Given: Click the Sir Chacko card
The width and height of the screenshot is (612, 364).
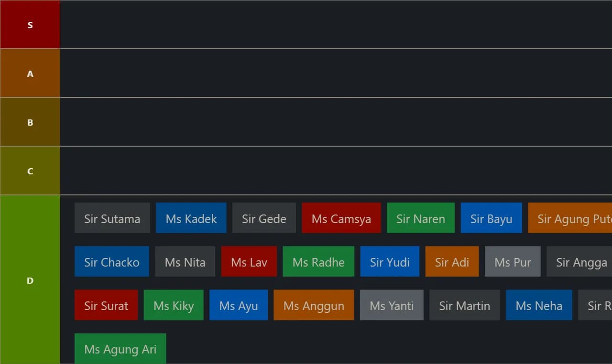Looking at the screenshot, I should coord(112,262).
